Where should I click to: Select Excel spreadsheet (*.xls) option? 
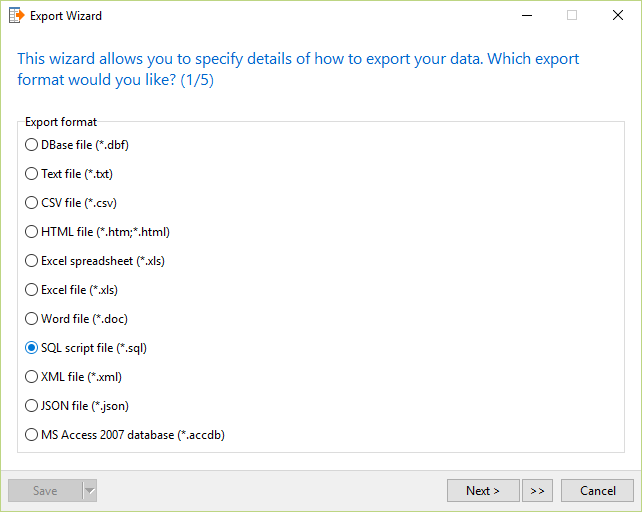[95, 261]
